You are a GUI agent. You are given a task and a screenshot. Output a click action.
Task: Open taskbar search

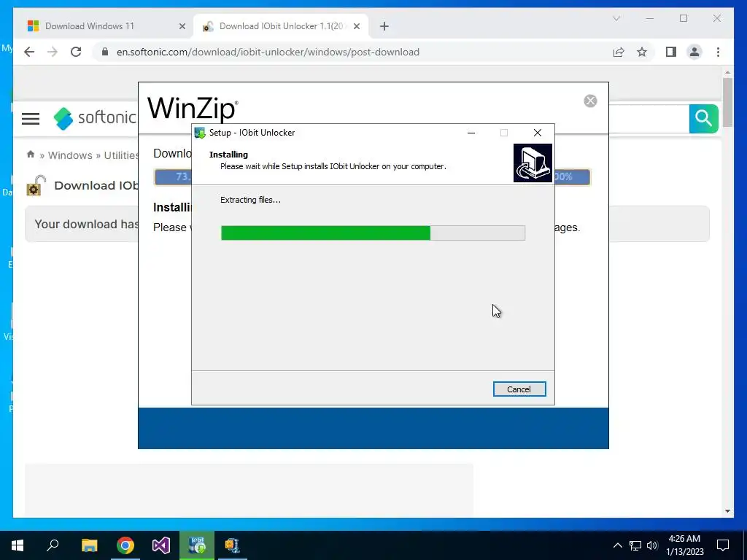pyautogui.click(x=53, y=545)
